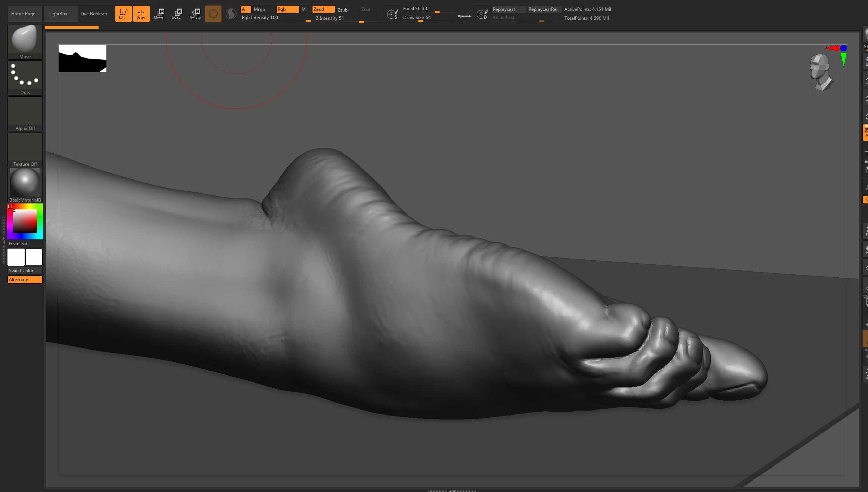
Task: Click the Move brush thumbnail
Action: point(25,42)
